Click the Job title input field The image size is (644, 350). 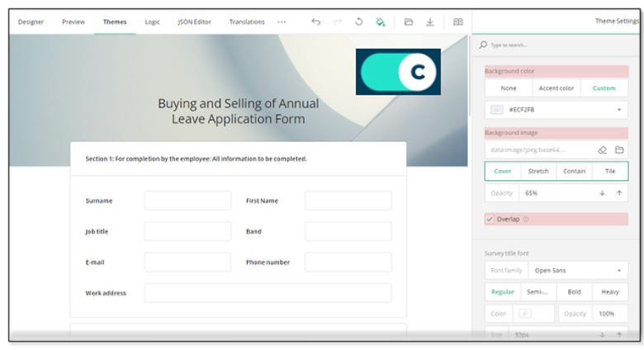pos(187,231)
